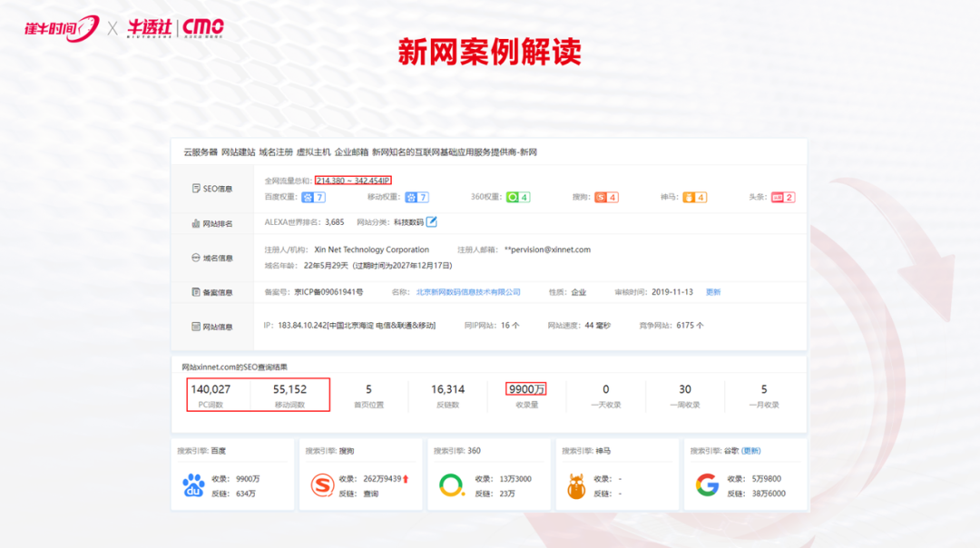Click the 移动权重 badge showing 7
Image resolution: width=980 pixels, height=548 pixels.
tap(416, 198)
